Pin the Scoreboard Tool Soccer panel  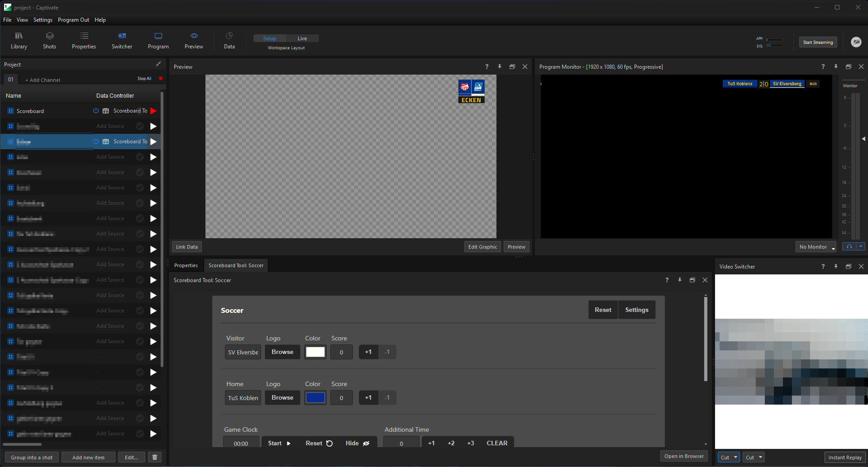click(x=680, y=280)
